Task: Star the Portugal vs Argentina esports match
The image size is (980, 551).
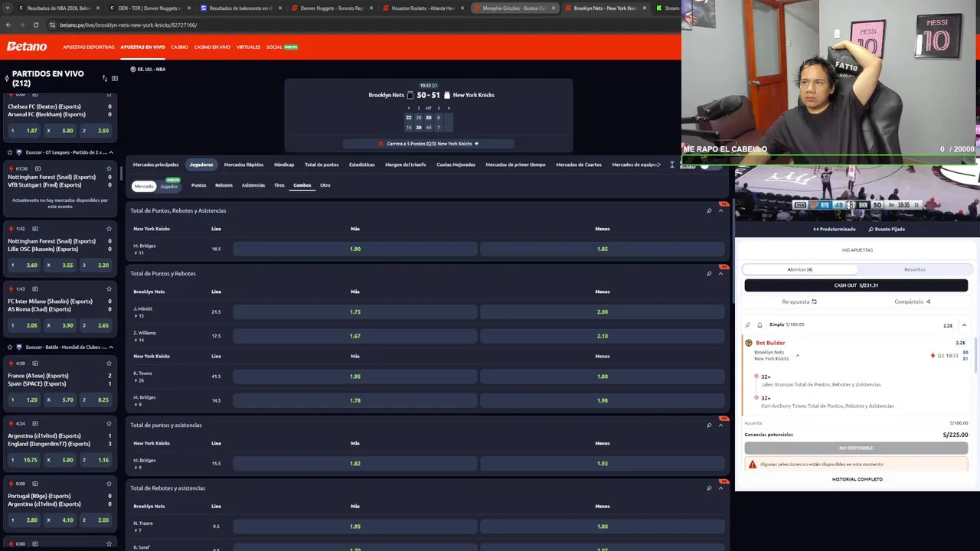Action: tap(109, 484)
